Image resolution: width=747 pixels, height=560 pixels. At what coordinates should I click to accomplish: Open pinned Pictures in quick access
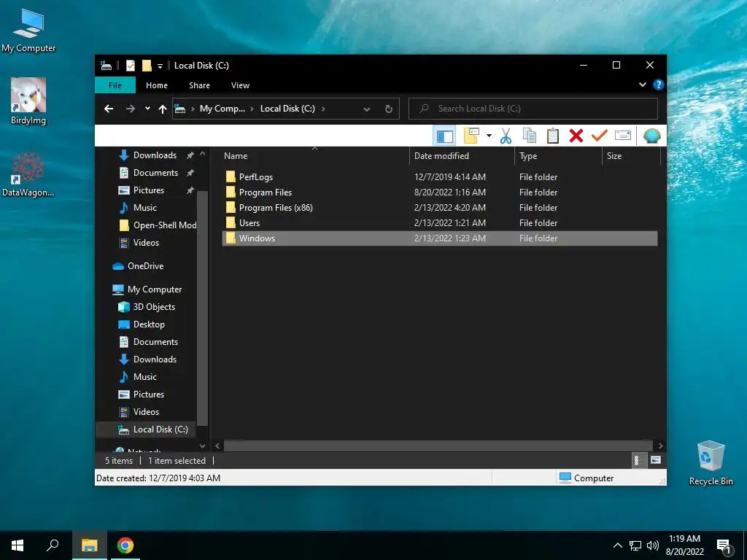click(x=149, y=190)
